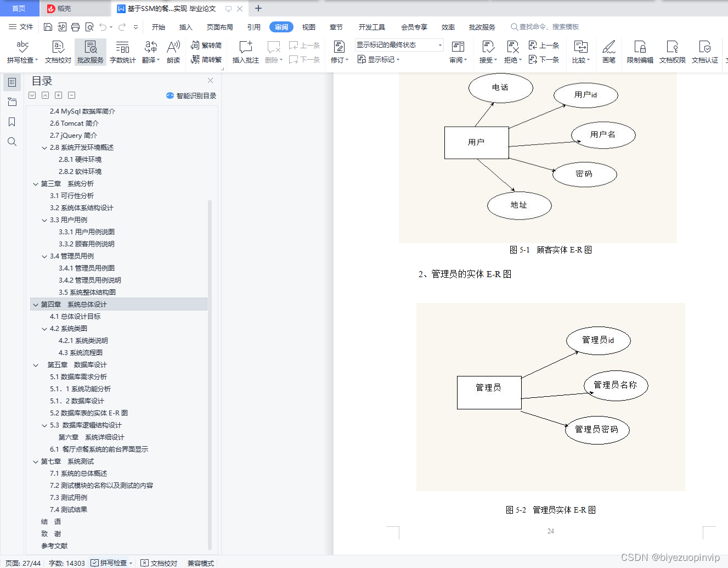
Task: Click 智能识别目录 link
Action: (x=191, y=95)
